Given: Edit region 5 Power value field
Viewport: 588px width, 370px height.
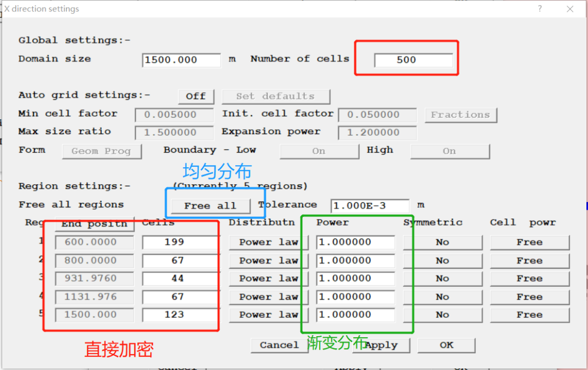Looking at the screenshot, I should coord(356,315).
